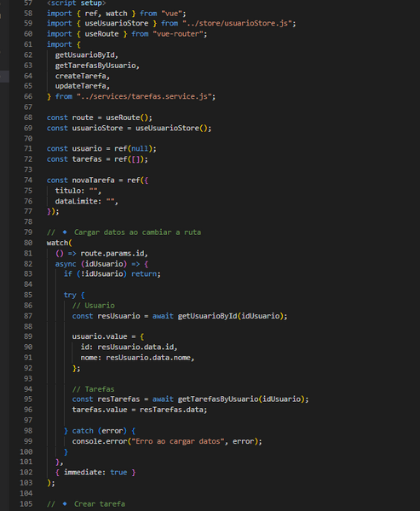Click 'resUsuario.data.nome' on line 91
Screen dimensions: 420x511
pyautogui.click(x=148, y=358)
